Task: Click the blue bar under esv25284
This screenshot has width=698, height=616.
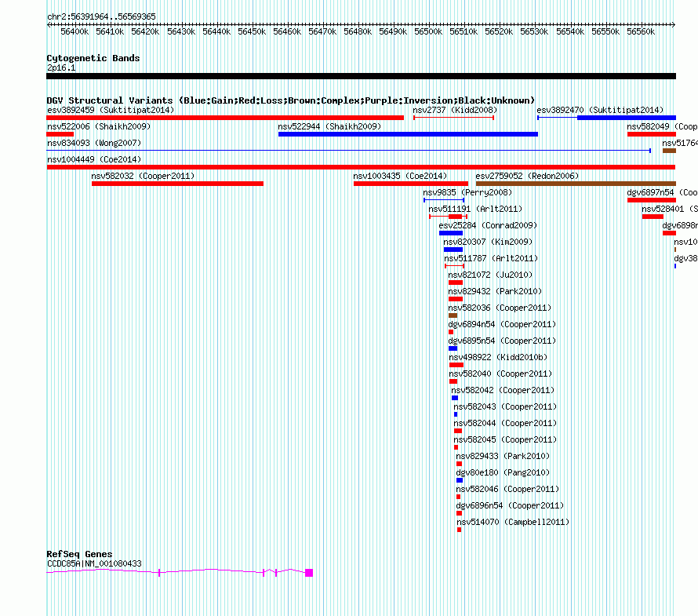Action: (451, 233)
